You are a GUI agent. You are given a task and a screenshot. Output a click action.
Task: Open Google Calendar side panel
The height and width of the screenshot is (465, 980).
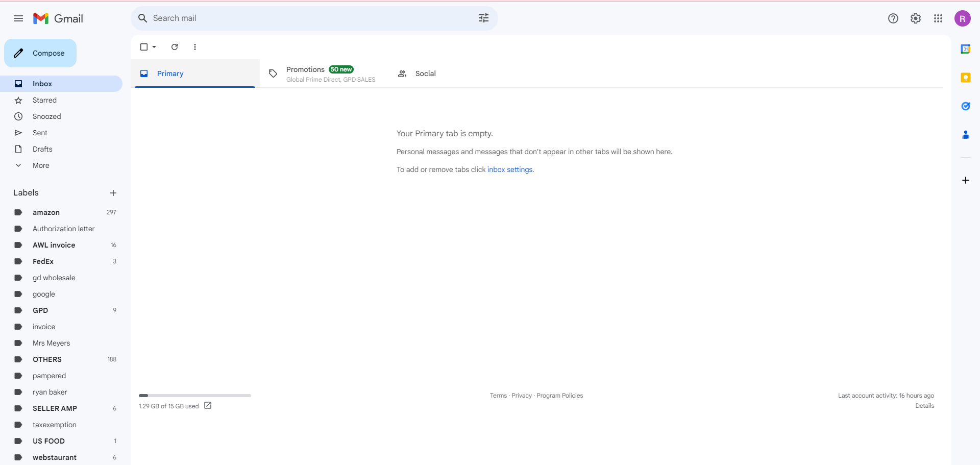966,49
